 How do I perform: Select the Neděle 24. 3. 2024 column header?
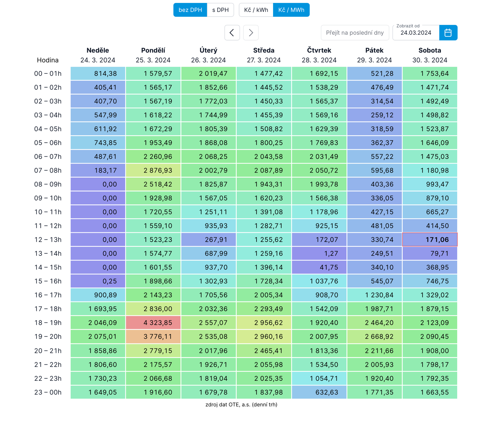98,55
